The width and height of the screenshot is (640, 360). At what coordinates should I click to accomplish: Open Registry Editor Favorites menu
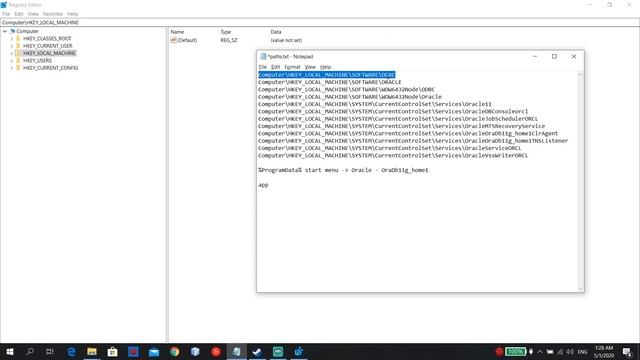53,14
